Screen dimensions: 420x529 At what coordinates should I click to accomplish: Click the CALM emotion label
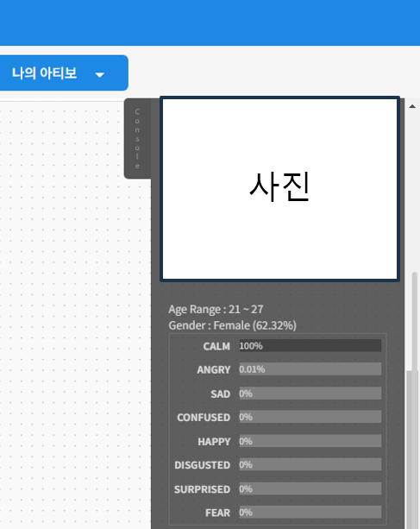[x=216, y=346]
